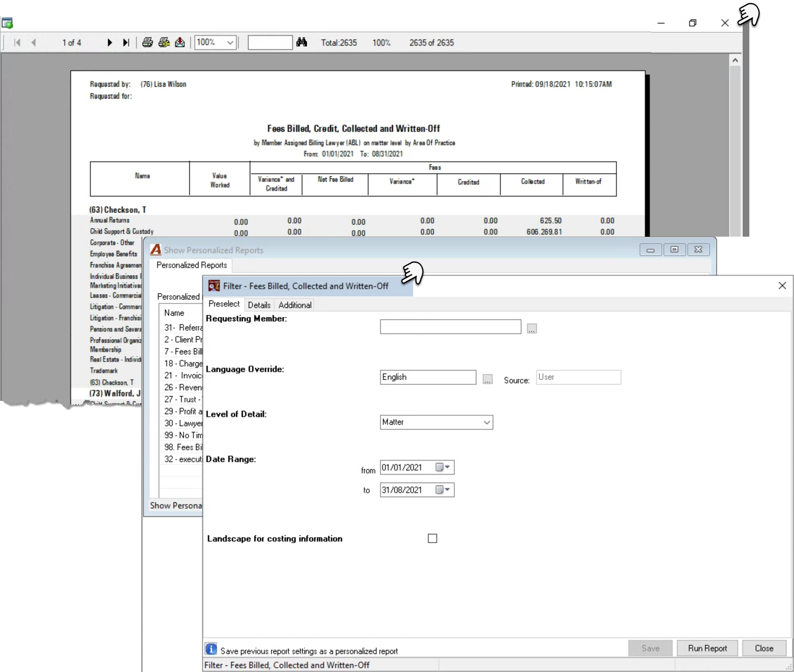794x672 pixels.
Task: Toggle Landscape for costing information checkbox
Action: 433,538
